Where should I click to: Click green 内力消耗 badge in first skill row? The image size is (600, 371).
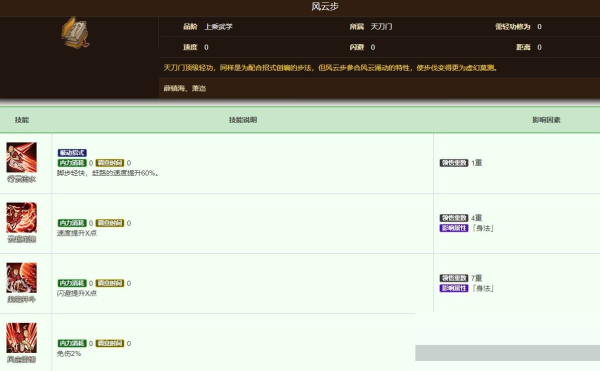pyautogui.click(x=72, y=163)
